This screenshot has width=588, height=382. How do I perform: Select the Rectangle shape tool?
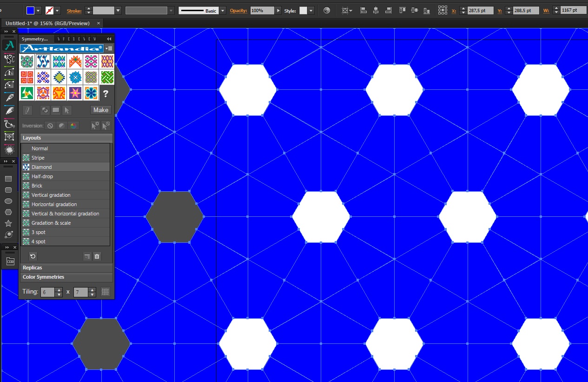pyautogui.click(x=8, y=179)
